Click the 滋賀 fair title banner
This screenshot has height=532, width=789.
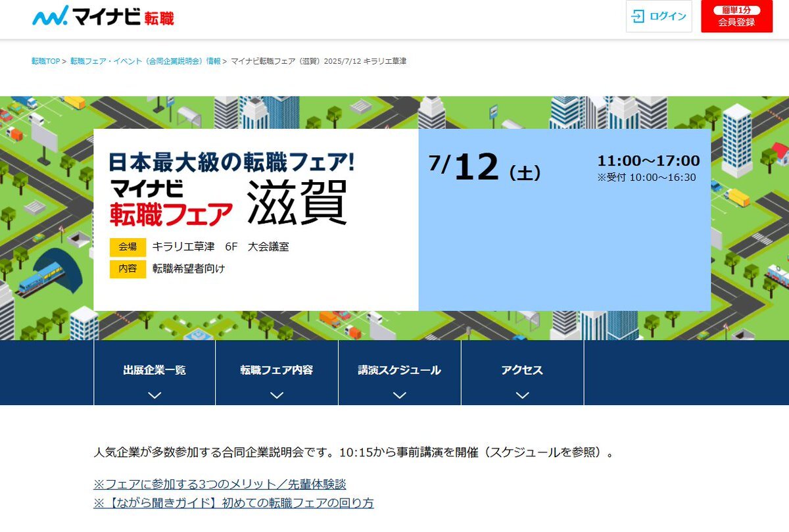click(297, 202)
